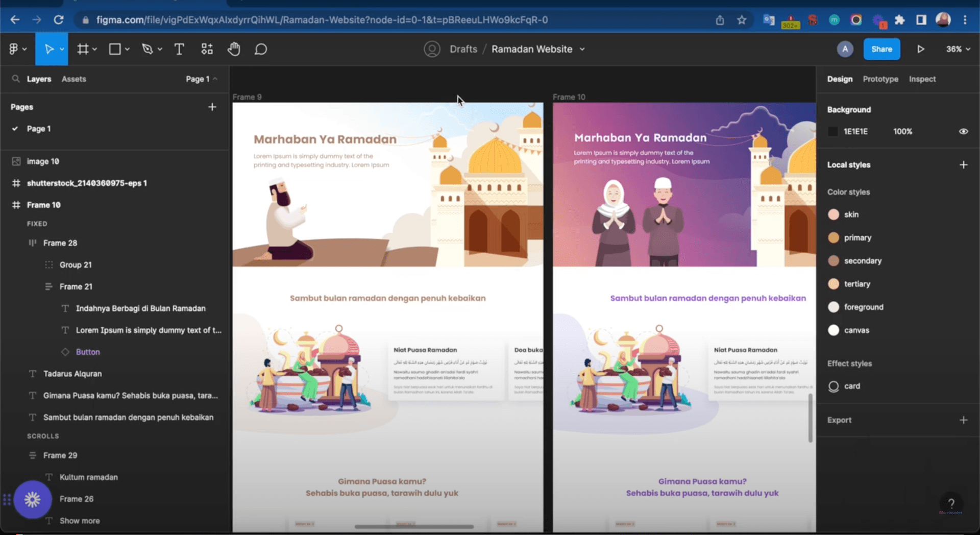This screenshot has height=535, width=980.
Task: Reload the browser page
Action: [59, 20]
